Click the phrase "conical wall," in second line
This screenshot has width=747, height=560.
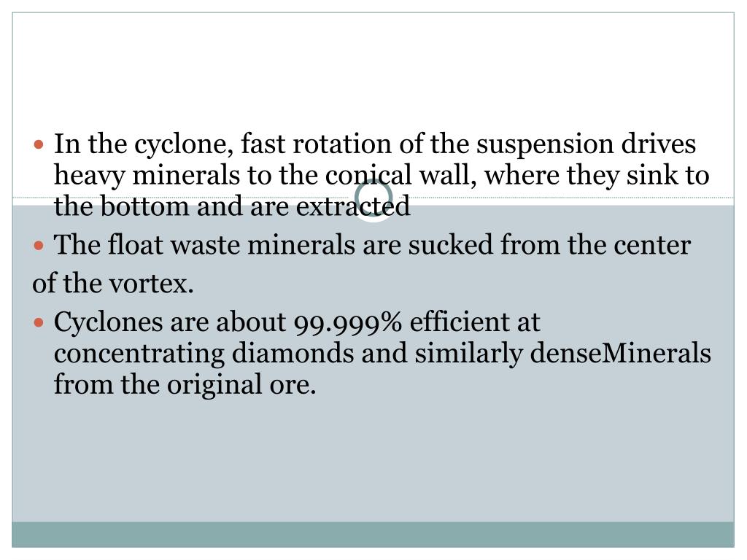400,175
